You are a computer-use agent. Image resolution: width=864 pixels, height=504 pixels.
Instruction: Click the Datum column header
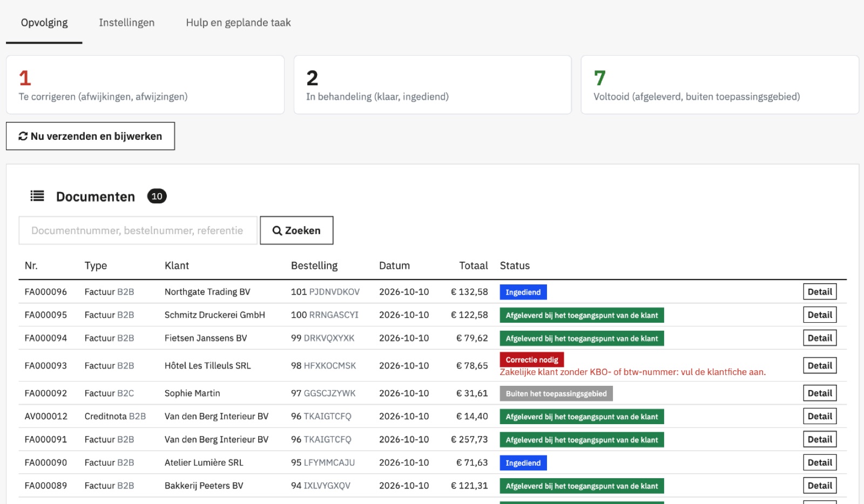pos(394,265)
